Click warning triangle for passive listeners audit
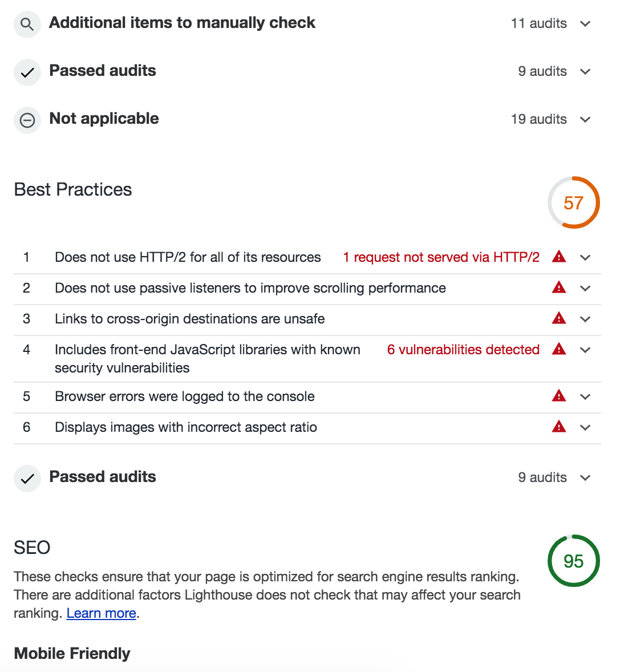The image size is (632, 672). [x=559, y=288]
